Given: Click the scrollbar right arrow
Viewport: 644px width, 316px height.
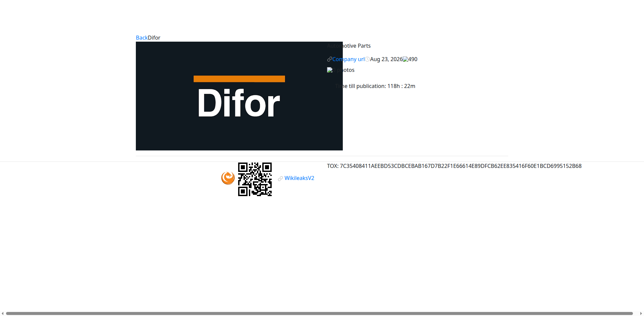Looking at the screenshot, I should click(641, 313).
